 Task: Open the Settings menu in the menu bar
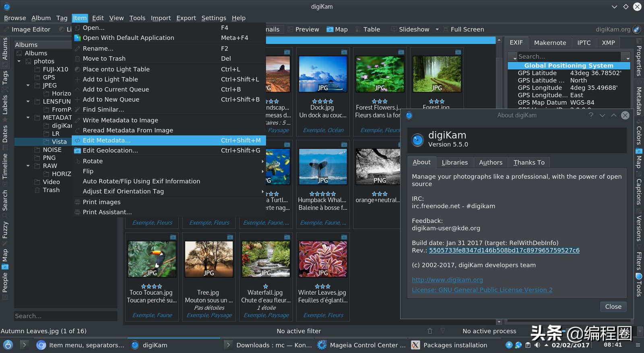pos(214,18)
